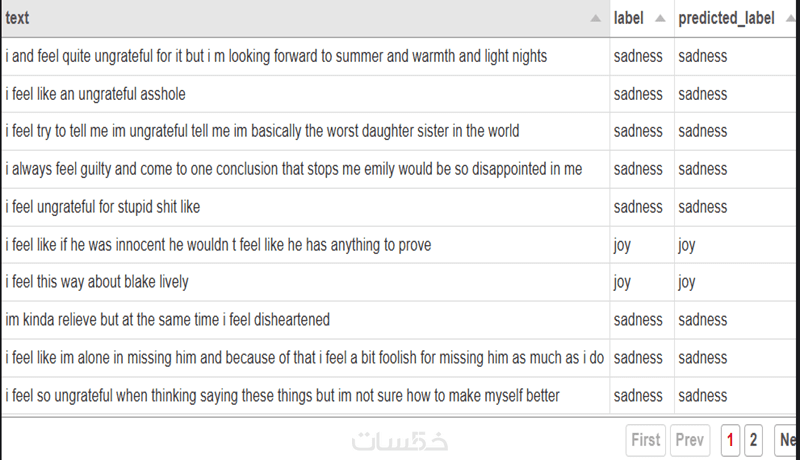The height and width of the screenshot is (460, 800).
Task: Select row 'i feel ungrateful for stupid'
Action: coord(398,207)
